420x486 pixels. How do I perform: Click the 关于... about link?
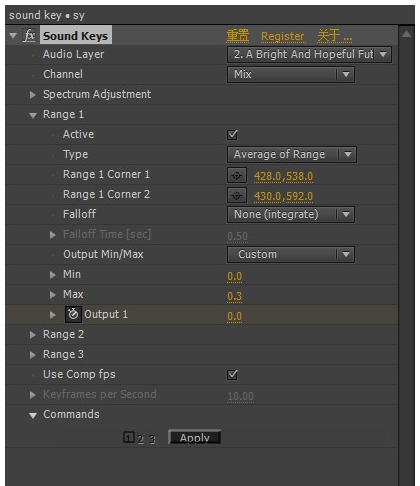point(334,36)
